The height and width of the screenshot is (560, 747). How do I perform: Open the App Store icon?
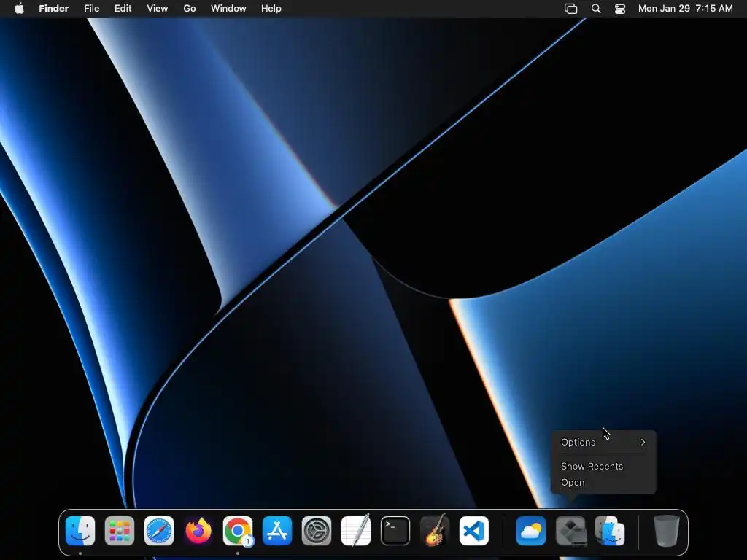point(277,531)
